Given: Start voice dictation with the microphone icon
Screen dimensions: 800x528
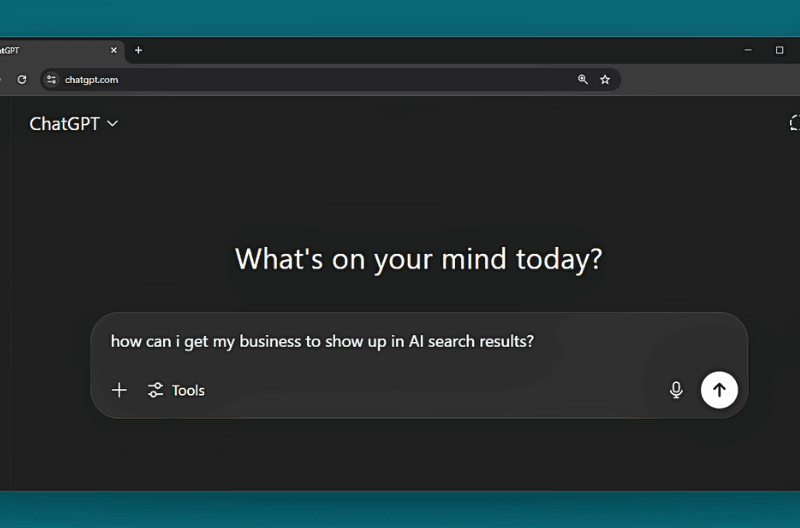Looking at the screenshot, I should pos(676,390).
